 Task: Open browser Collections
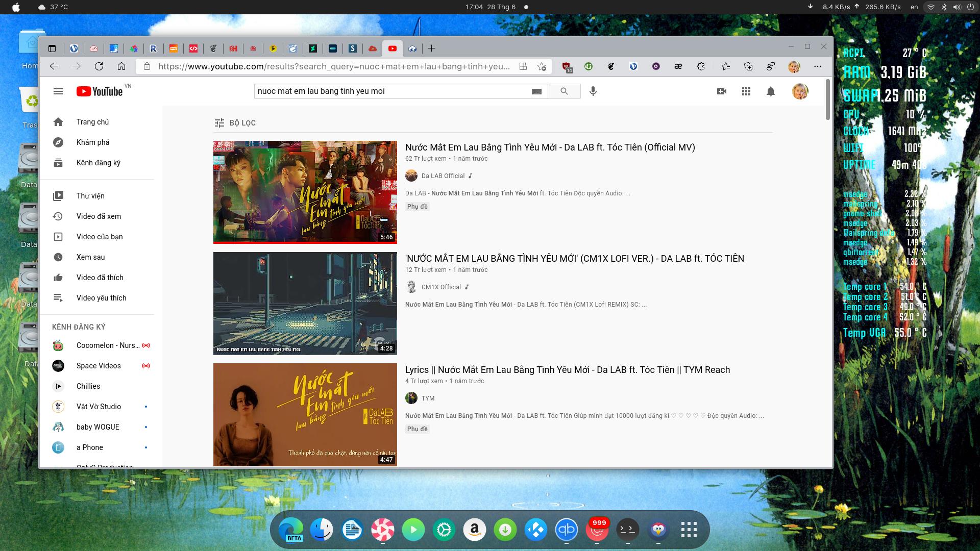tap(748, 66)
